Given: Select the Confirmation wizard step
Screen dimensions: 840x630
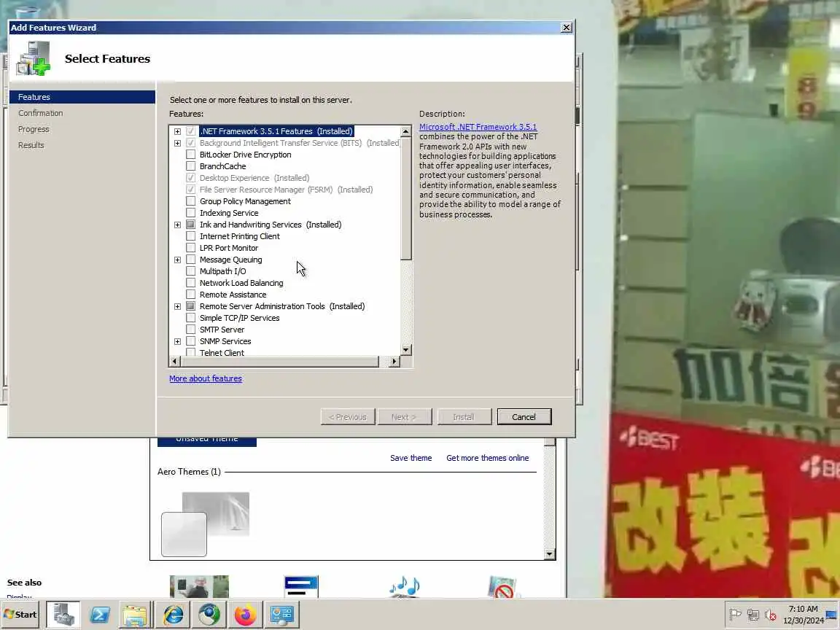Looking at the screenshot, I should click(x=41, y=113).
